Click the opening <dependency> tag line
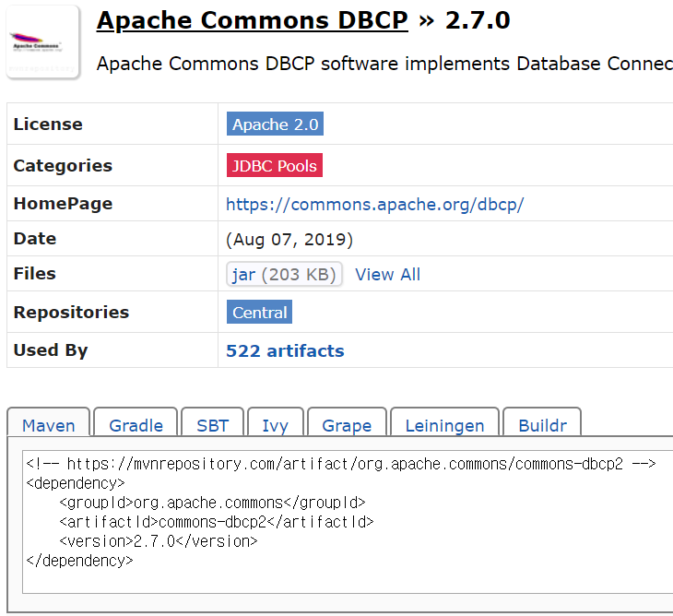 pos(76,483)
